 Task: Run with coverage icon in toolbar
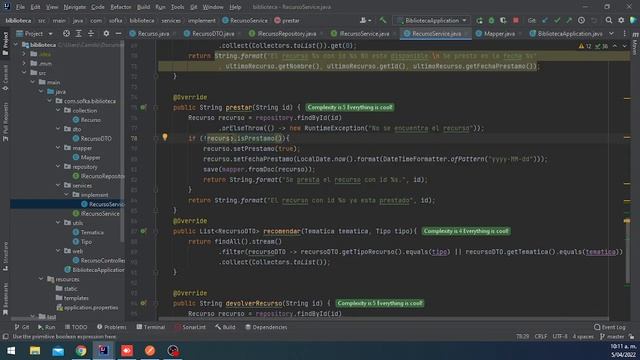click(503, 20)
